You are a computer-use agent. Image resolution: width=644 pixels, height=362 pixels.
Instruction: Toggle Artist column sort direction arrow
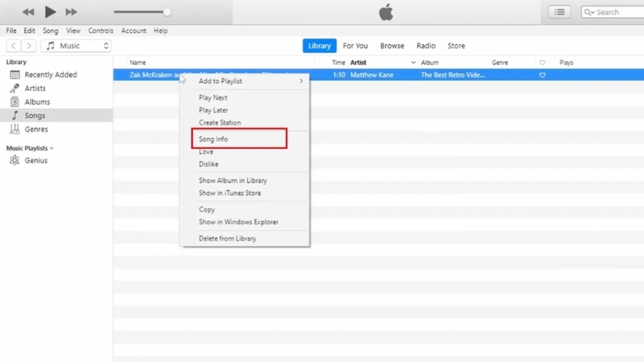(413, 63)
